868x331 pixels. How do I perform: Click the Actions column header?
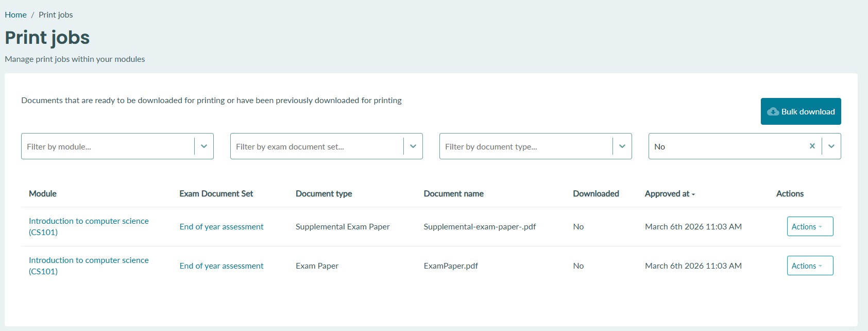[790, 193]
